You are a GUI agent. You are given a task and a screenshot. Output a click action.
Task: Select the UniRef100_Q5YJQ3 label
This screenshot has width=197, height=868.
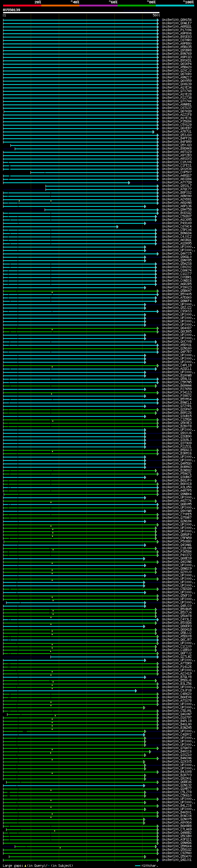(x=177, y=145)
